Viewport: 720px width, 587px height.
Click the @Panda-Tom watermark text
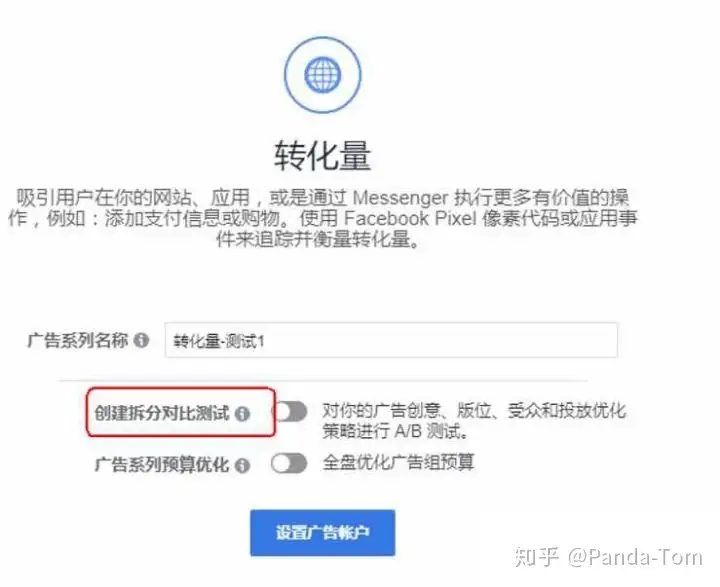635,558
